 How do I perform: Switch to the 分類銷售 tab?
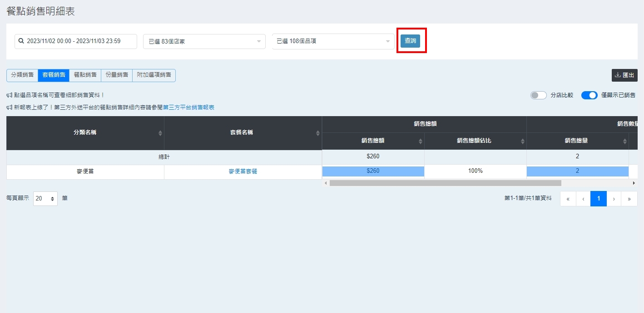(x=22, y=75)
